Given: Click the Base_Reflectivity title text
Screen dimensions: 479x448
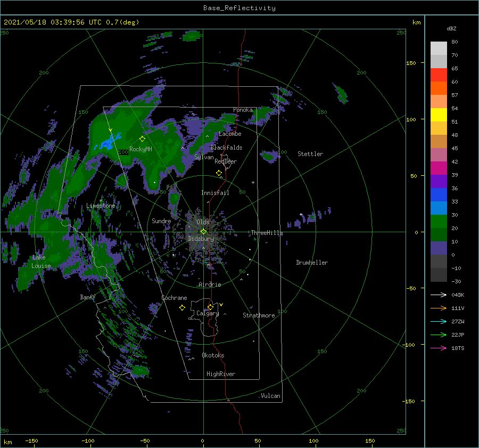Looking at the screenshot, I should click(x=240, y=8).
